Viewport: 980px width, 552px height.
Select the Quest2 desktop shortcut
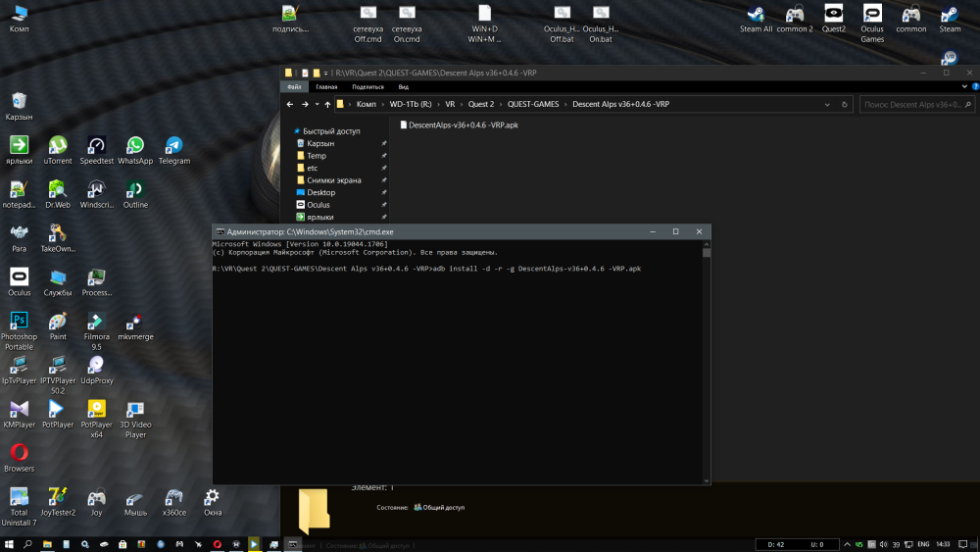(x=833, y=19)
